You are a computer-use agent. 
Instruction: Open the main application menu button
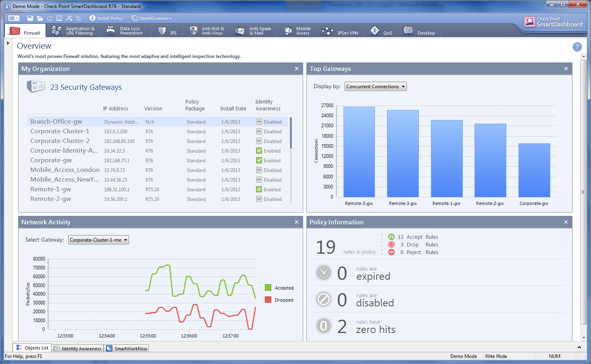click(14, 18)
